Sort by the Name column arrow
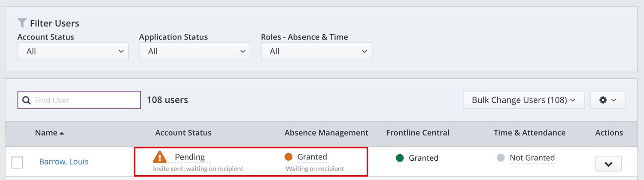 [x=62, y=133]
